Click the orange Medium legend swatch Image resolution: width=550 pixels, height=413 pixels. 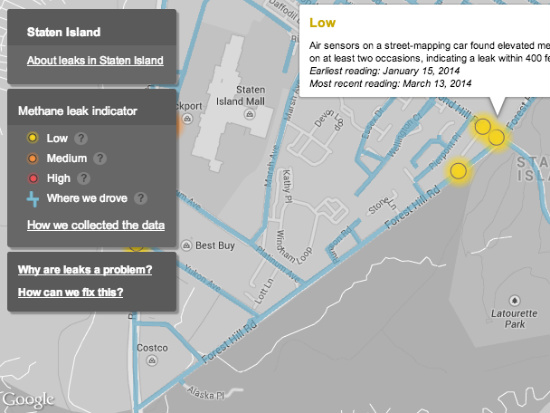coord(33,158)
